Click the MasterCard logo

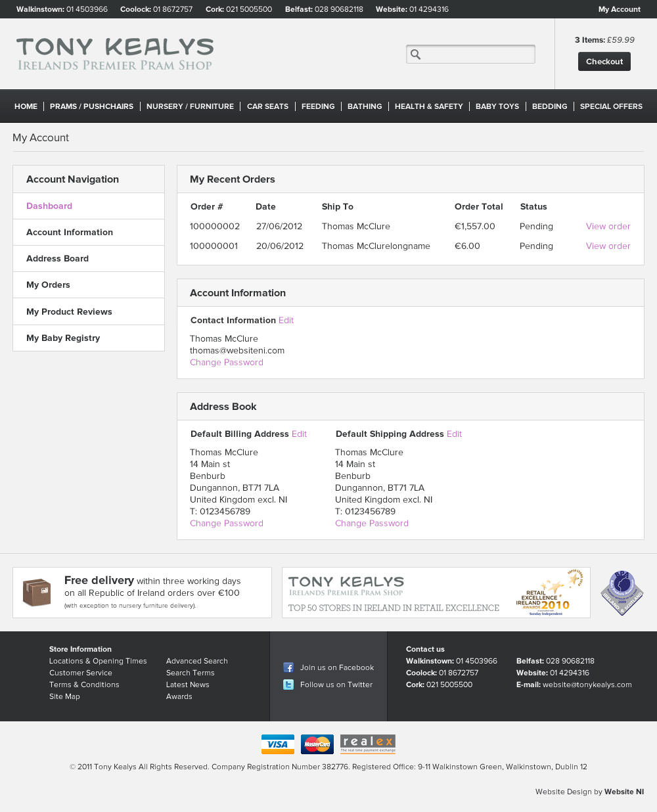point(317,744)
